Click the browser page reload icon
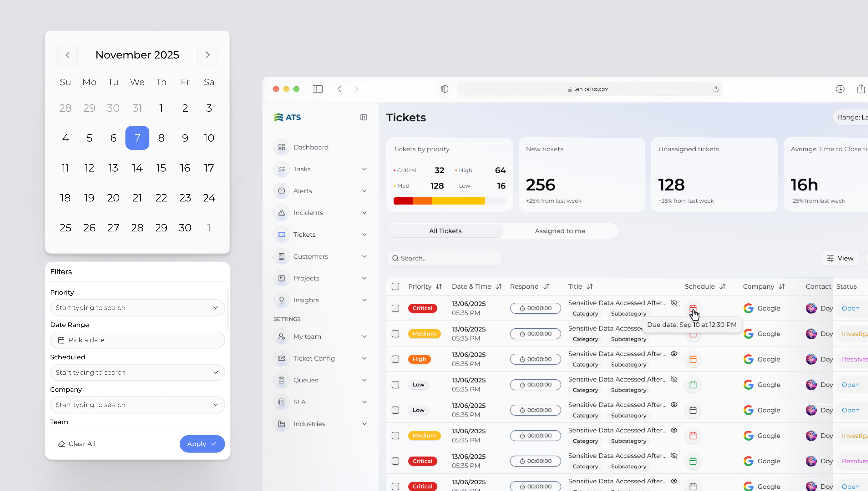 716,89
